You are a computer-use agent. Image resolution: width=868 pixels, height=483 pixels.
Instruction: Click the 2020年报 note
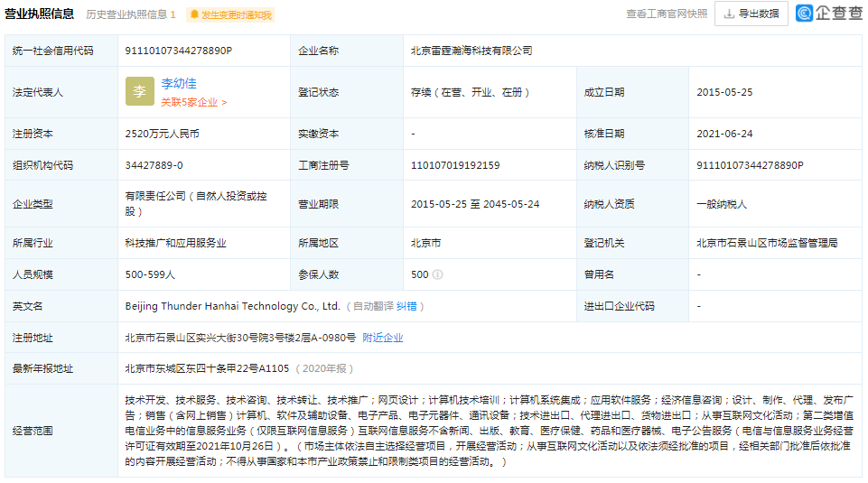pyautogui.click(x=324, y=368)
